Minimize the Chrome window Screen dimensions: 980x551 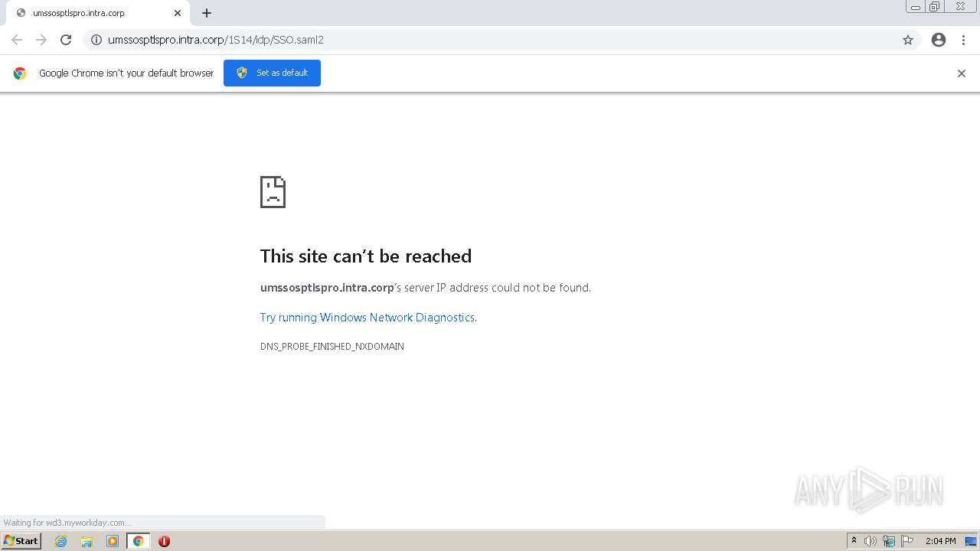click(x=916, y=7)
